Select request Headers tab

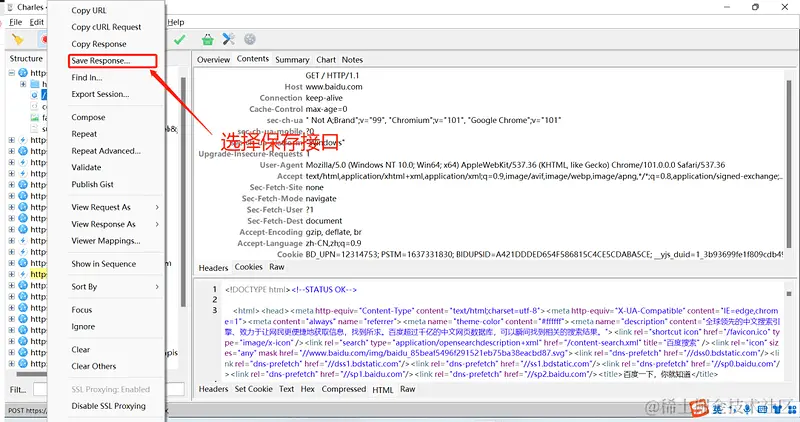213,268
